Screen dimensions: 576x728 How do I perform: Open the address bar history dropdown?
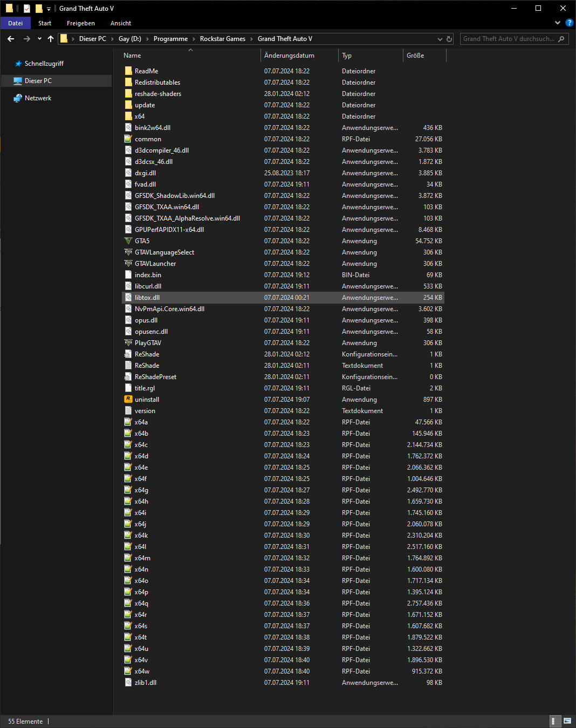click(x=440, y=38)
